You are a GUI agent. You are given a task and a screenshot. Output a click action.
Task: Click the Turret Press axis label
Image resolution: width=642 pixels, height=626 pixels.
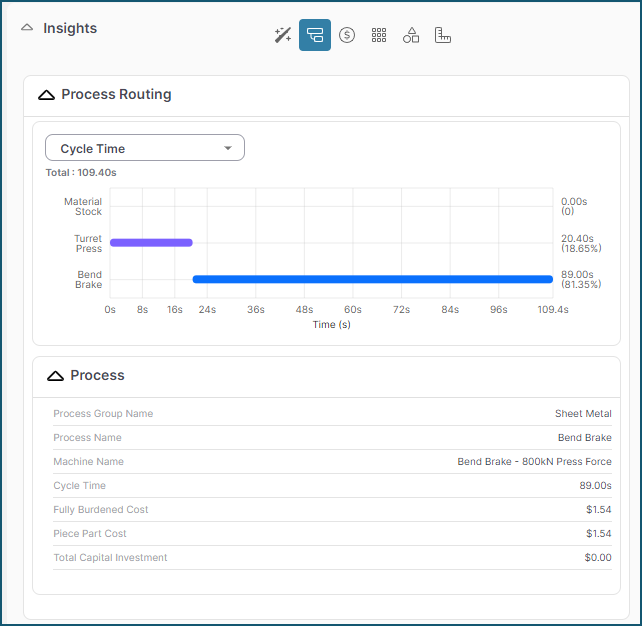point(87,243)
